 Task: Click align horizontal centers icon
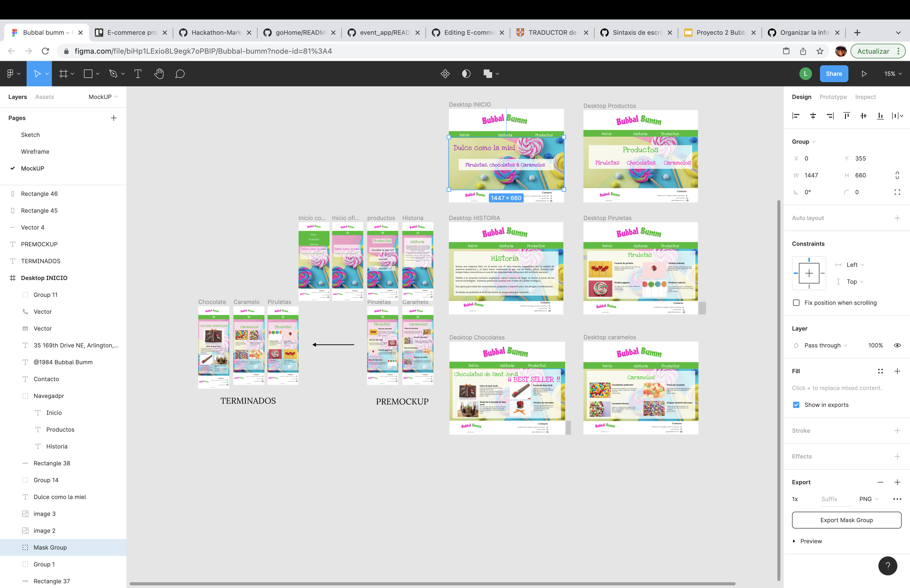click(813, 116)
